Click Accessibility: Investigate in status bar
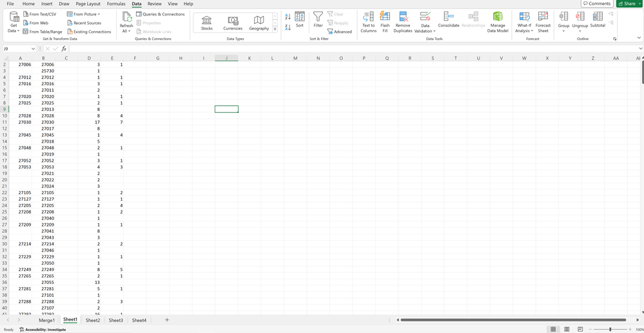The image size is (644, 333). (x=43, y=330)
